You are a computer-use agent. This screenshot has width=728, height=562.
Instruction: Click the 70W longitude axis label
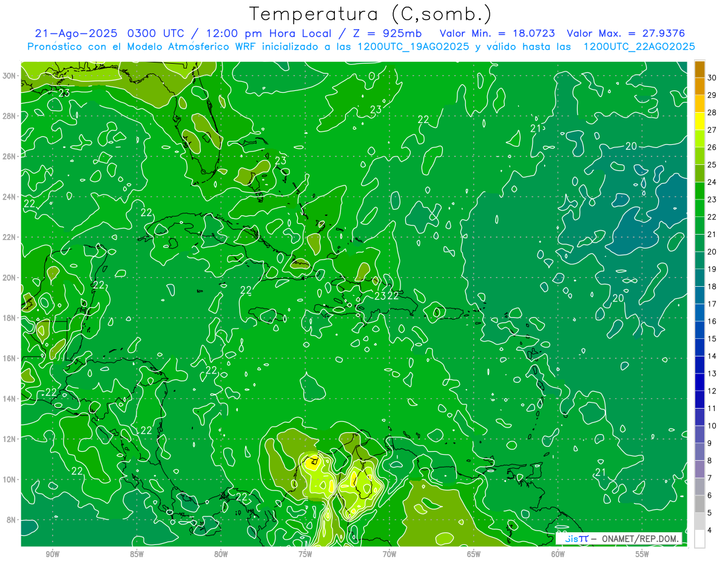389,554
